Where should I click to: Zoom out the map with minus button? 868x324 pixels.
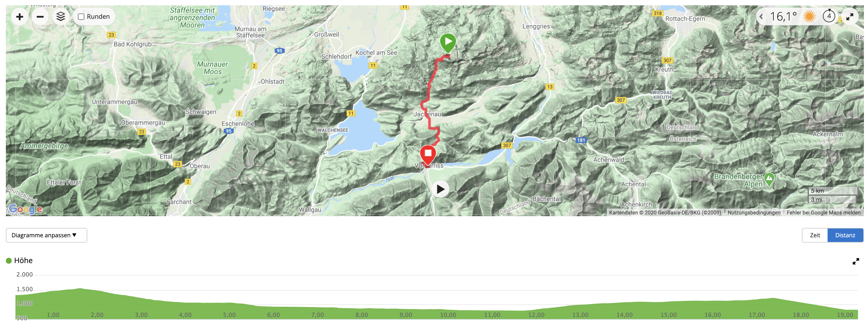pyautogui.click(x=40, y=16)
